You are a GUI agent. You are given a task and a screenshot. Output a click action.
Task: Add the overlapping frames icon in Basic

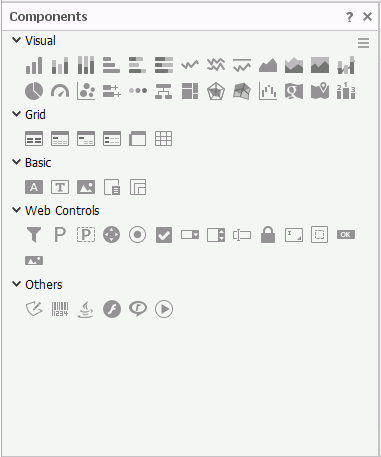point(138,187)
